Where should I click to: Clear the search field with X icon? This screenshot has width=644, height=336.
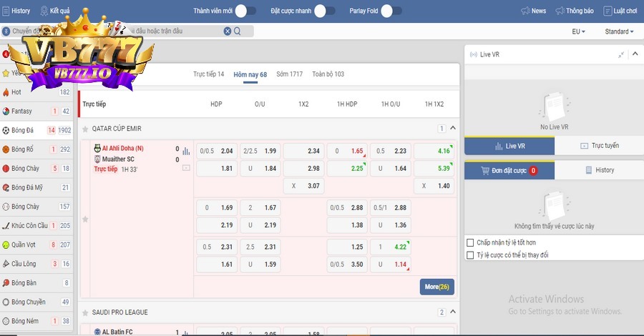[x=227, y=31]
